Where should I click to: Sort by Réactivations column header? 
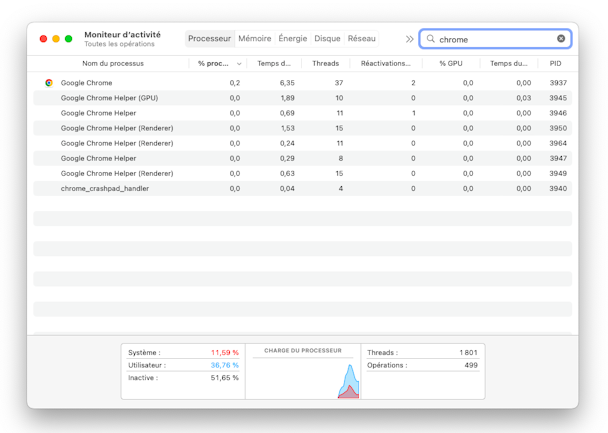(x=385, y=64)
